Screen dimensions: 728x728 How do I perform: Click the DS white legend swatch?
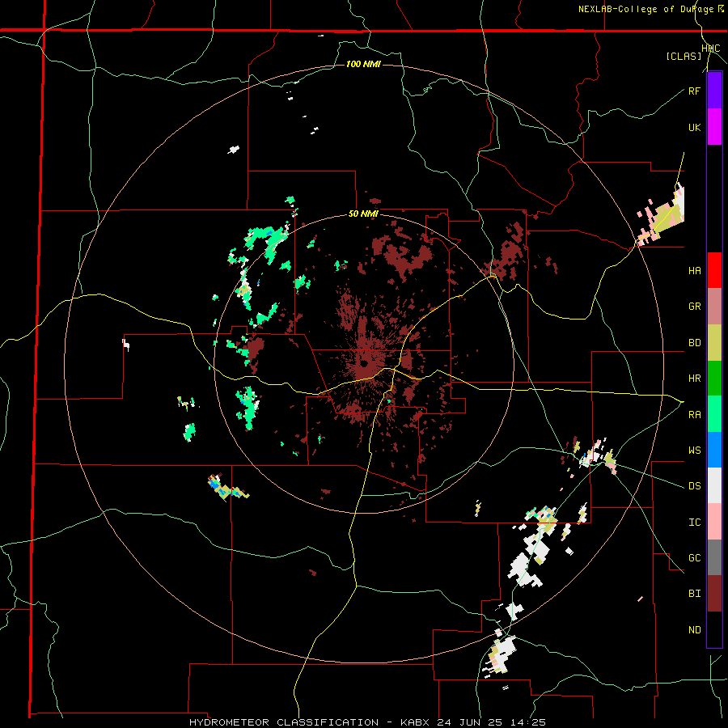point(714,485)
